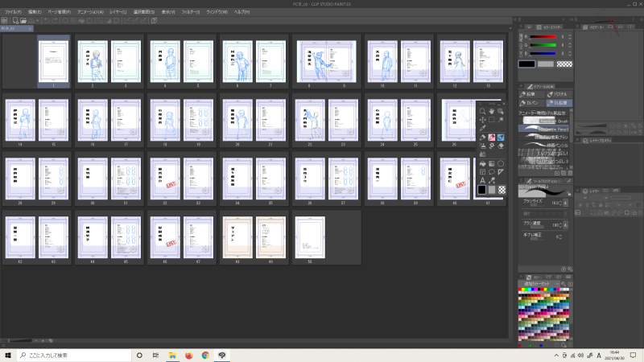The image size is (644, 362).
Task: Switch to the DLペン sub tool group
Action: click(531, 103)
